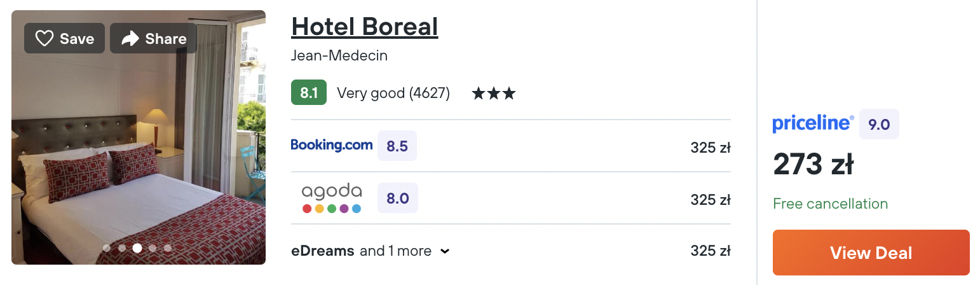The width and height of the screenshot is (980, 285).
Task: Click the three-star rating icons
Action: click(x=494, y=94)
